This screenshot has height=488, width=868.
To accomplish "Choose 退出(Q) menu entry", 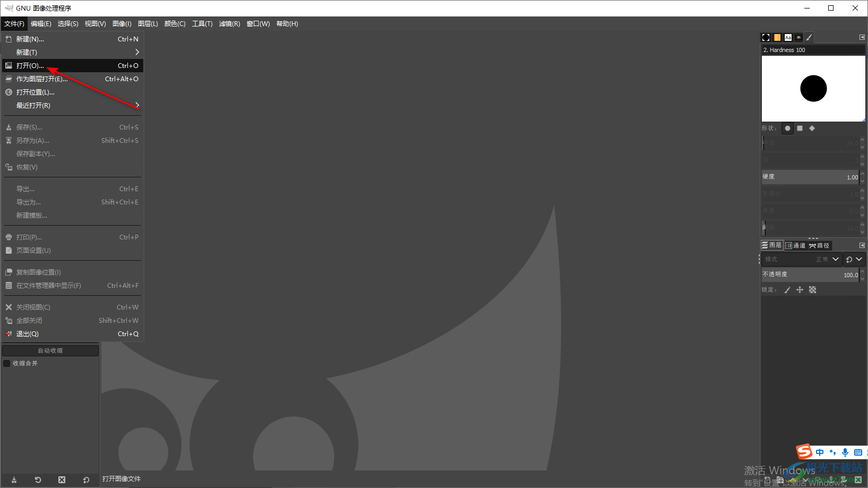I will pyautogui.click(x=73, y=334).
